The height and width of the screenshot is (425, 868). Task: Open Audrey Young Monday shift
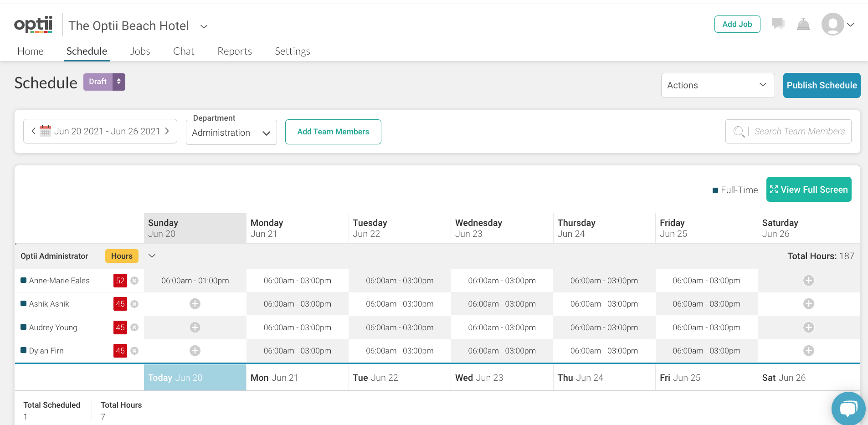298,328
